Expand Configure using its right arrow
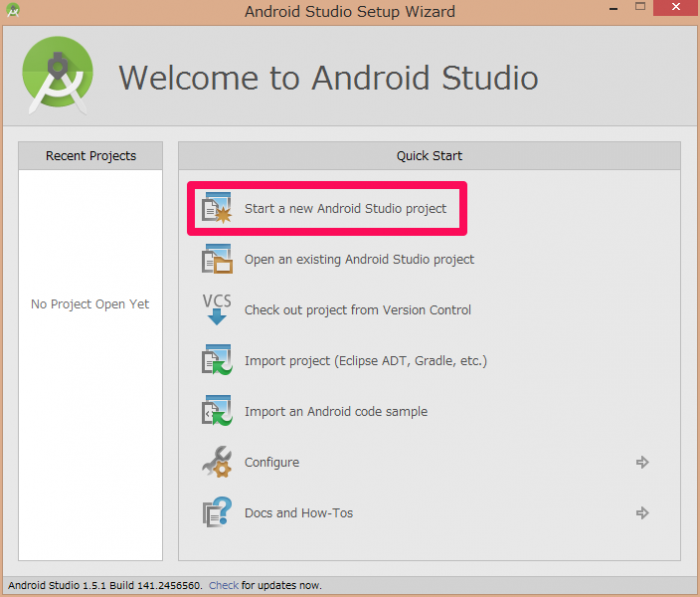Viewport: 700px width, 597px height. pyautogui.click(x=642, y=462)
